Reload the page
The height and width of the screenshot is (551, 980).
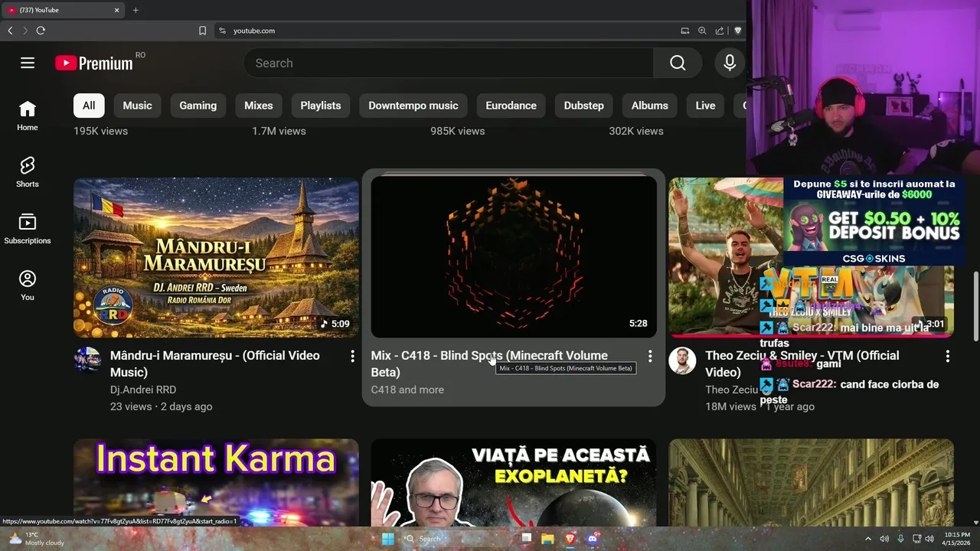(41, 31)
